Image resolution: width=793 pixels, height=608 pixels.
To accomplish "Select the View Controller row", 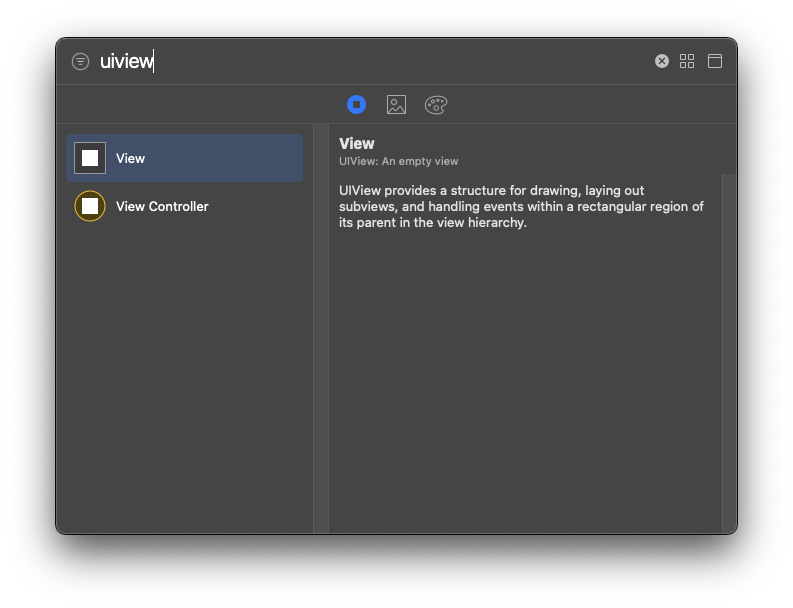I will (185, 206).
